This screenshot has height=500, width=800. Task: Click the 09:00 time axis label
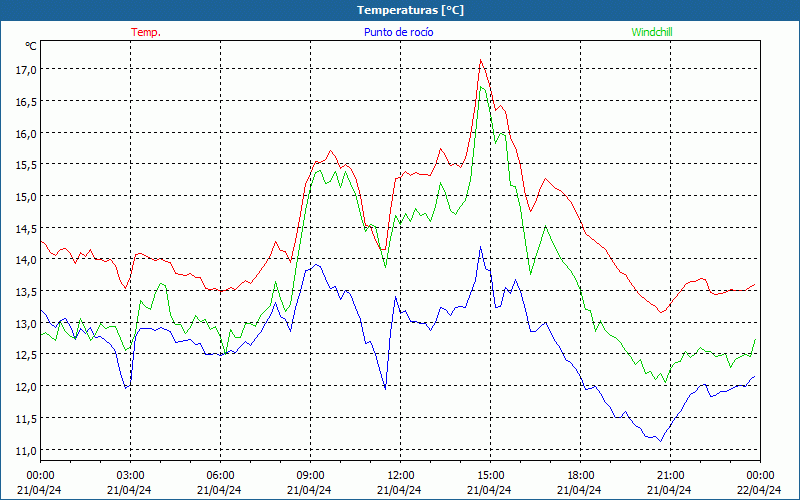coord(310,475)
